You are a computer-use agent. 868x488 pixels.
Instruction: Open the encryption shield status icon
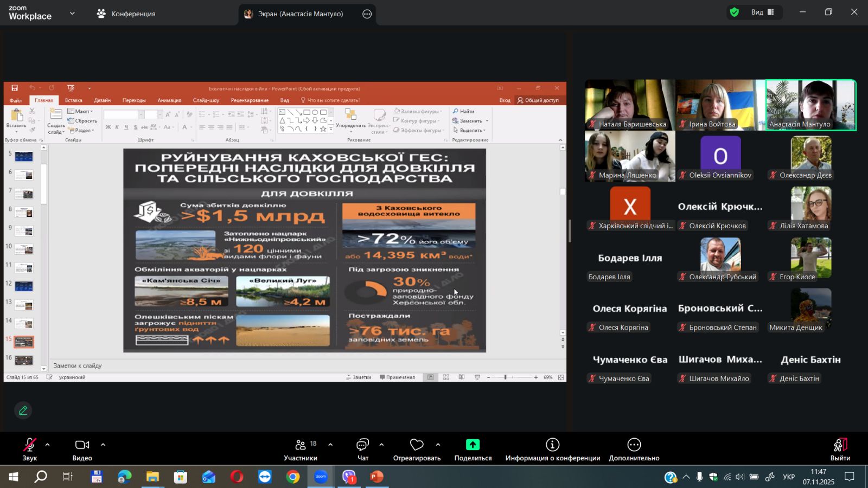[x=735, y=12]
